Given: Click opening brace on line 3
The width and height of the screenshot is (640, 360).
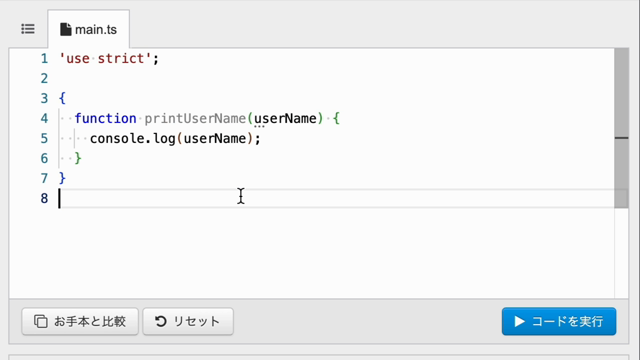Looking at the screenshot, I should 62,98.
